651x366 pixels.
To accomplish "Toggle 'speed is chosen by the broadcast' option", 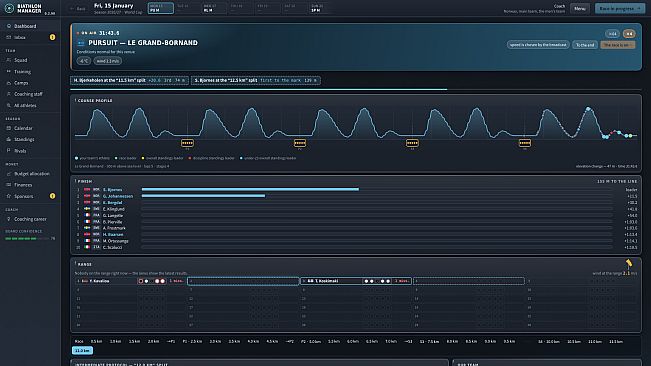I will [x=538, y=45].
